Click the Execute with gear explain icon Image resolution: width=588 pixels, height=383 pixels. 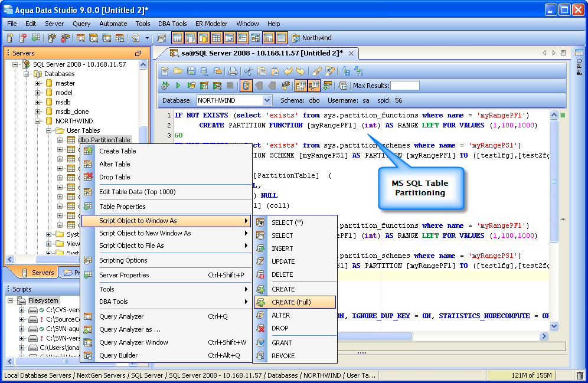[165, 86]
